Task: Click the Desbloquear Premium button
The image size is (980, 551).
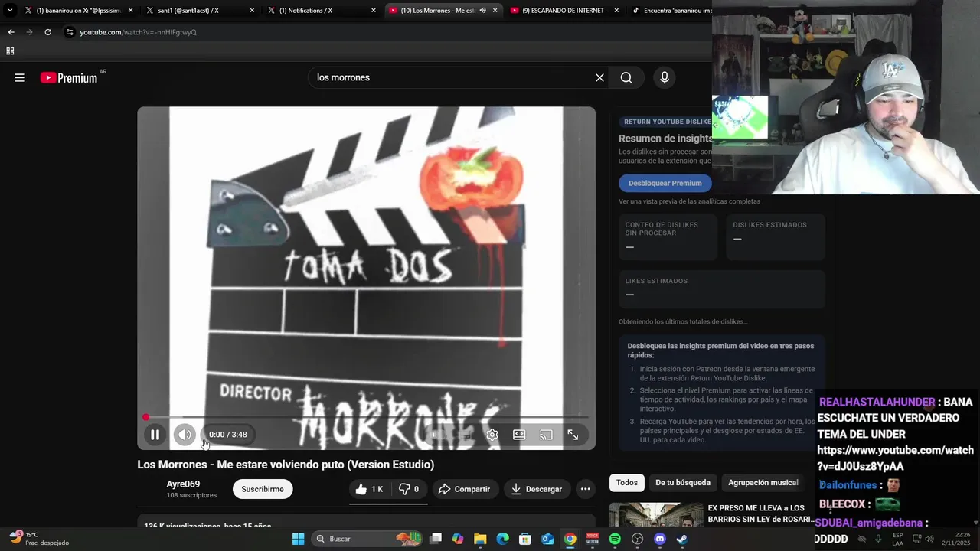Action: click(x=665, y=183)
